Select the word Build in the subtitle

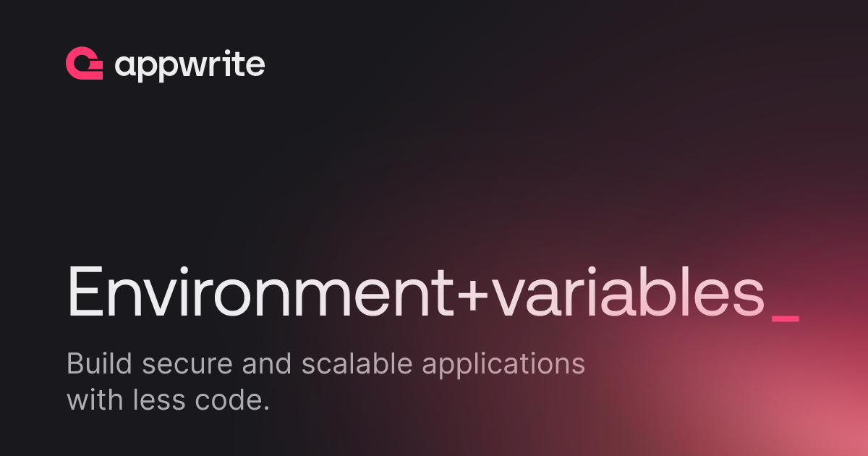point(100,364)
